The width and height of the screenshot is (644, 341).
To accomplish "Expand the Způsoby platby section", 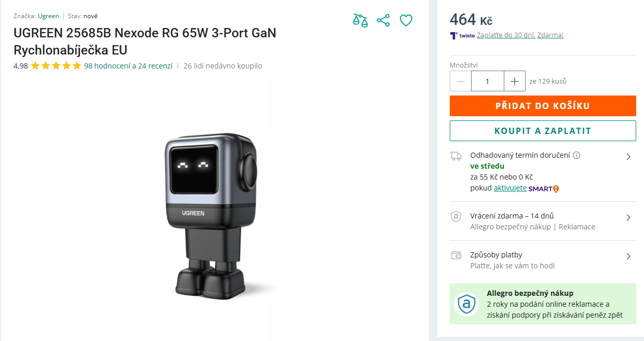I will coord(628,255).
